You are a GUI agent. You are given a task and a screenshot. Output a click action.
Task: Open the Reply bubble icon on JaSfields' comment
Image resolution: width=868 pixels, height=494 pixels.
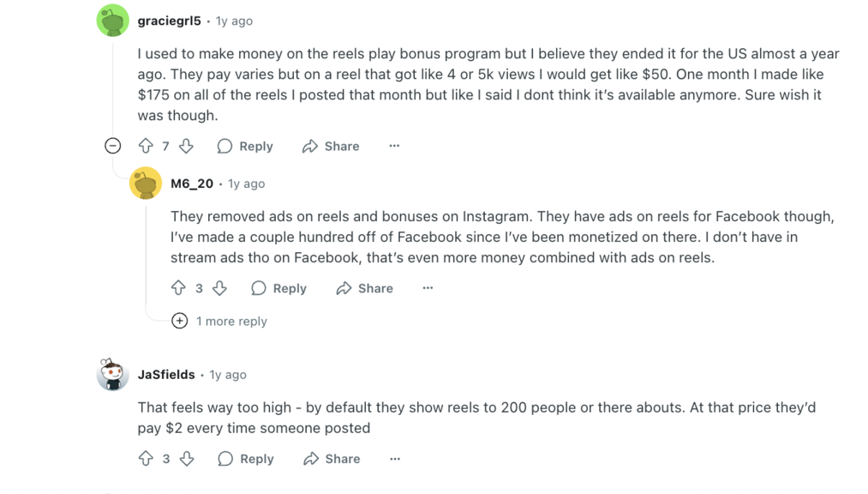tap(224, 458)
